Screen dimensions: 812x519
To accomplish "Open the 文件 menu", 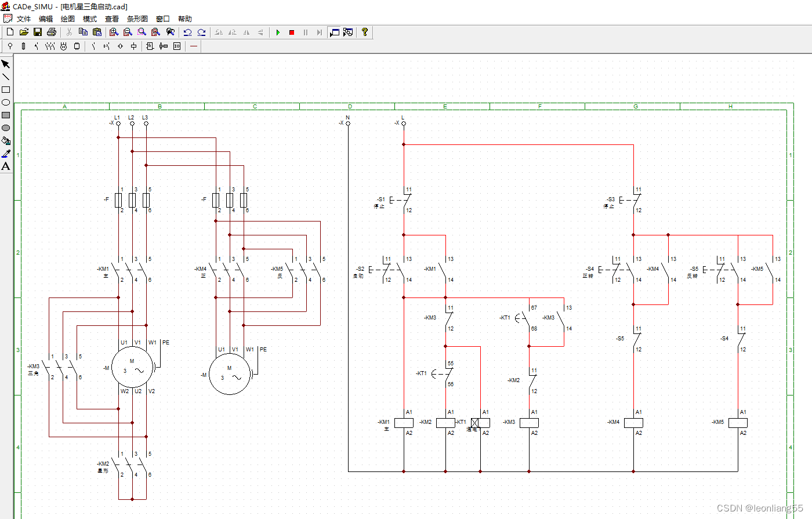I will 24,19.
